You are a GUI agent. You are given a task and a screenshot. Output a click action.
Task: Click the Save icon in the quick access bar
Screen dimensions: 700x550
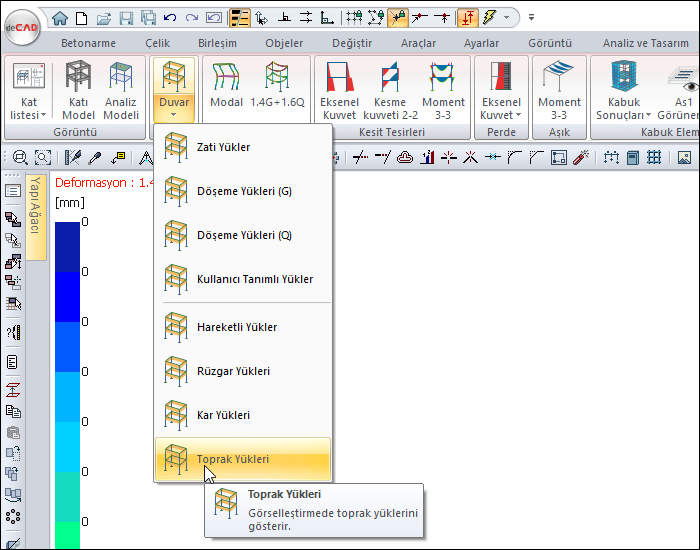tap(125, 17)
